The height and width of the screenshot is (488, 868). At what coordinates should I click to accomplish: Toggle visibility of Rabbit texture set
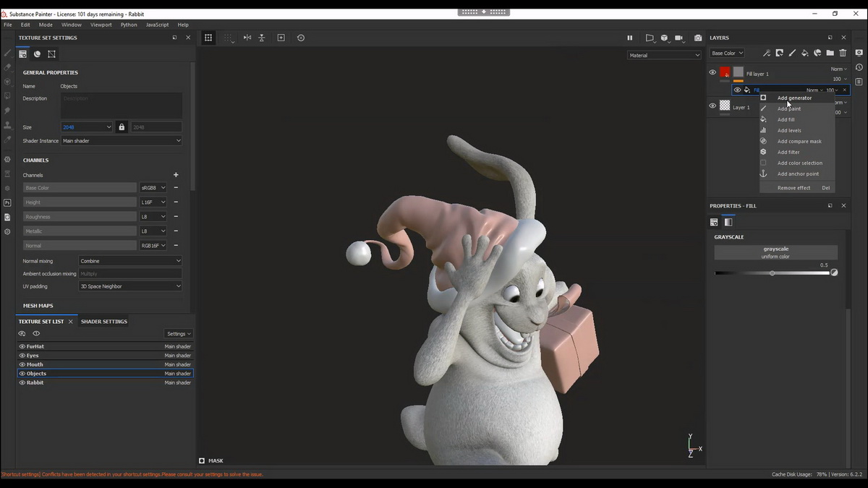[22, 382]
